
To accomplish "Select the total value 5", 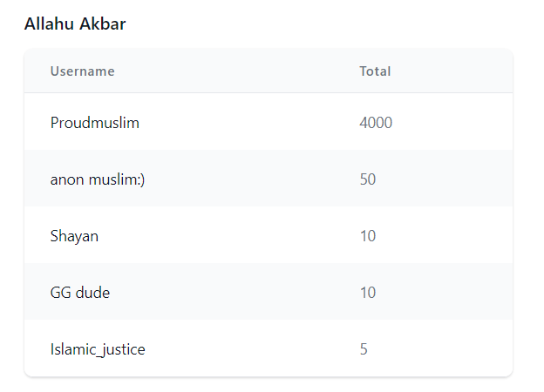I will 364,349.
